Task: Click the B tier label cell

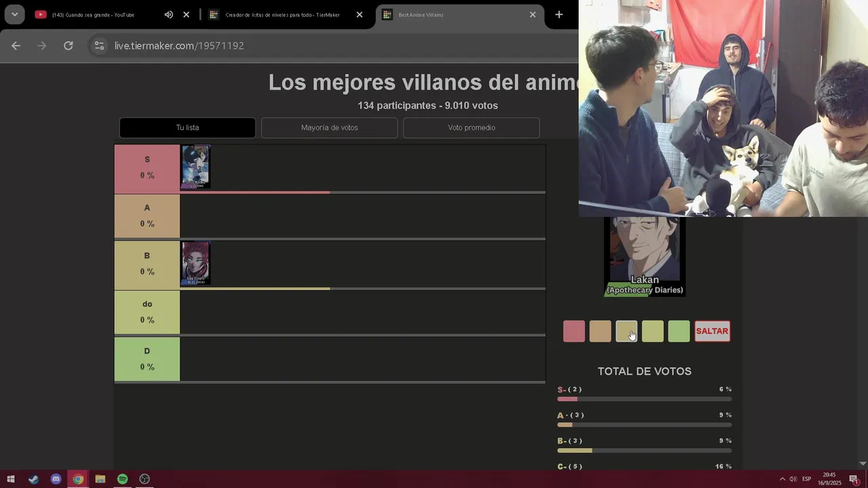Action: click(147, 264)
